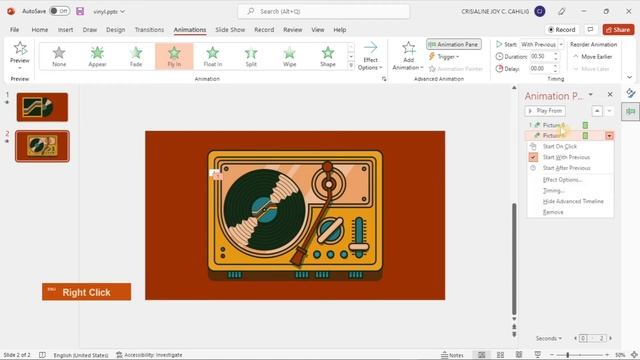Switch to the Insert tab
640x360 pixels.
click(65, 30)
